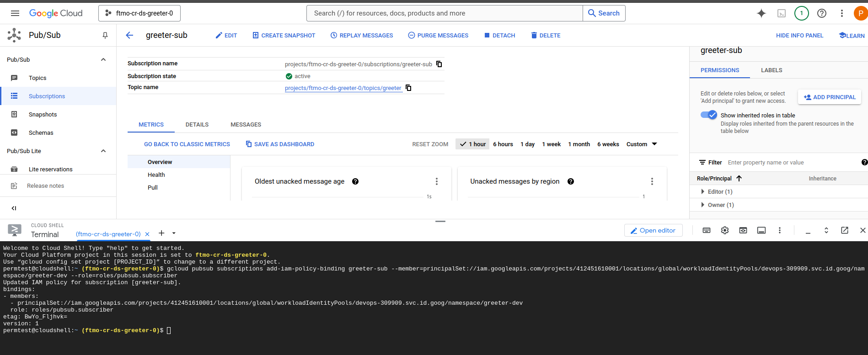Click the pin icon next to Pub/Sub
This screenshot has height=355, width=868.
(105, 35)
